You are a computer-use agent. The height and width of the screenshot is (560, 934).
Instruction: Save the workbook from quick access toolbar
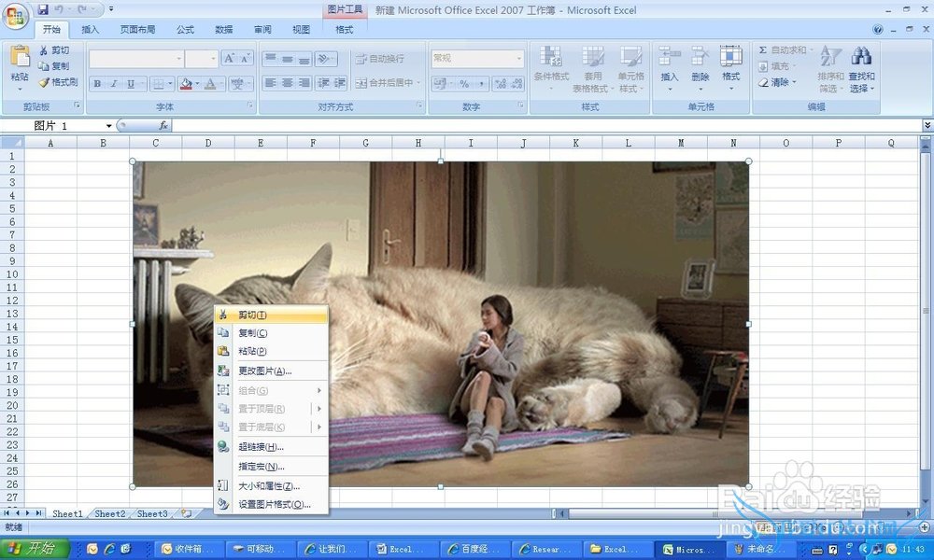coord(43,9)
